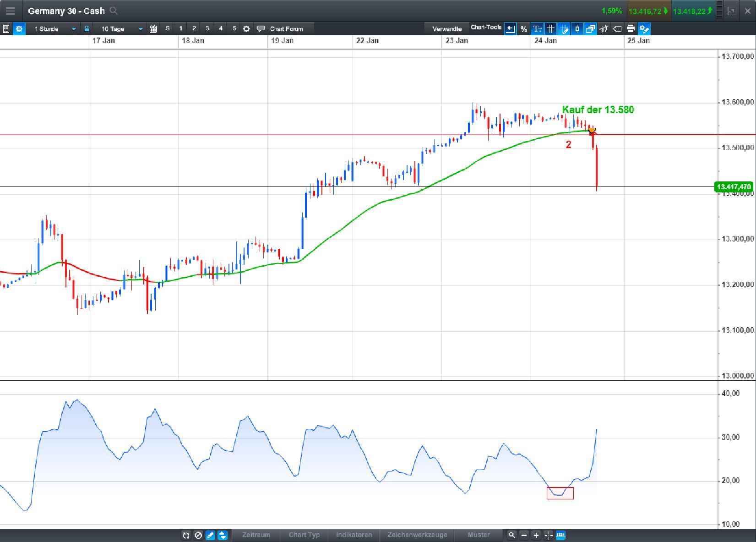756x542 pixels.
Task: Click the zoom out minus control
Action: (523, 535)
